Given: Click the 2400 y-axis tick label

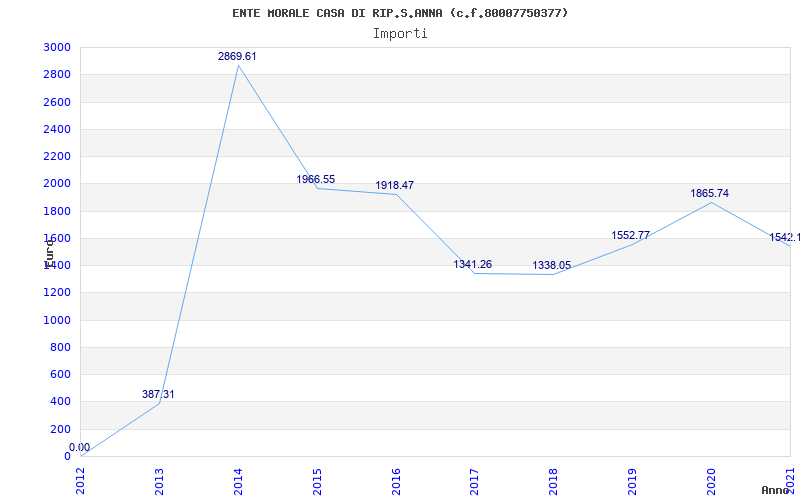Looking at the screenshot, I should point(57,129).
